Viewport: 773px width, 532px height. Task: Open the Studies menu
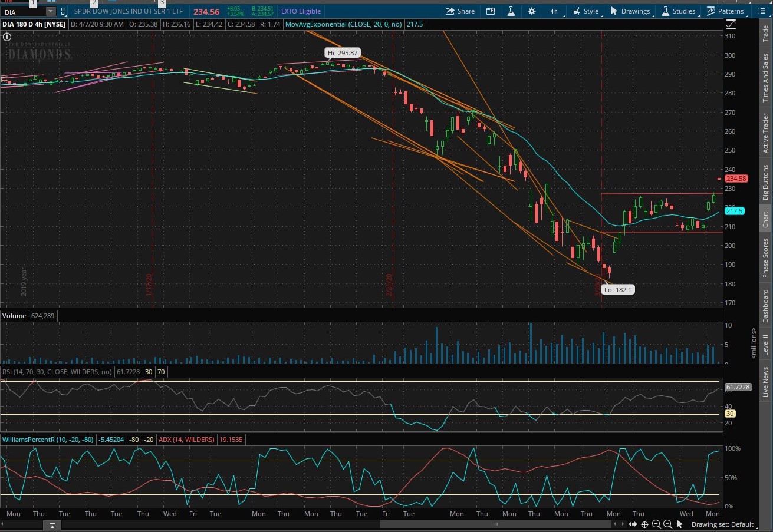click(678, 11)
